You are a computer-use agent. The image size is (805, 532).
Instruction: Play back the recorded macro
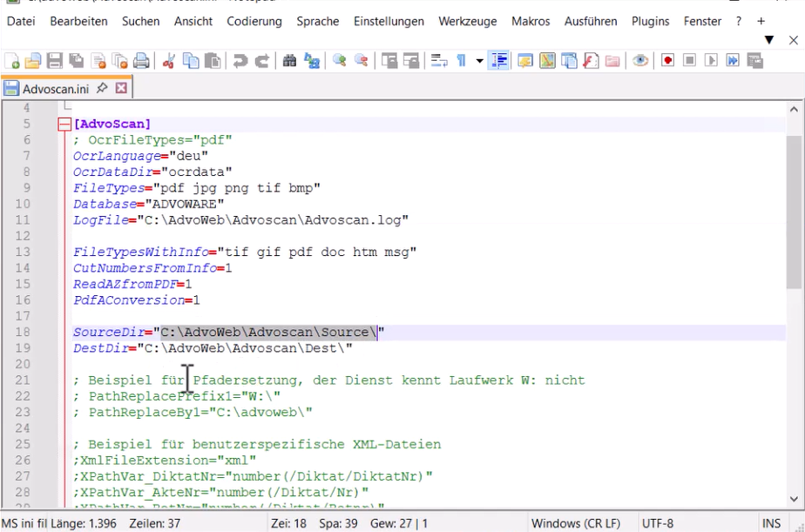coord(711,61)
